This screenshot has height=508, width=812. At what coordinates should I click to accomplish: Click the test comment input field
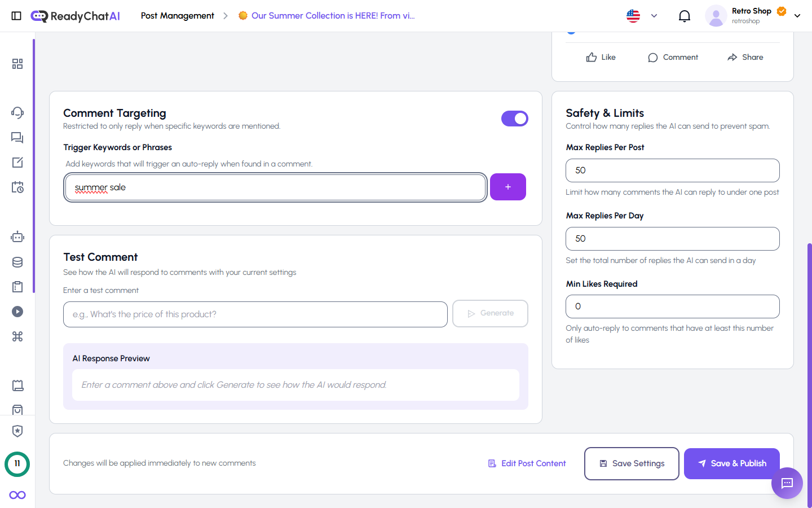pyautogui.click(x=255, y=314)
